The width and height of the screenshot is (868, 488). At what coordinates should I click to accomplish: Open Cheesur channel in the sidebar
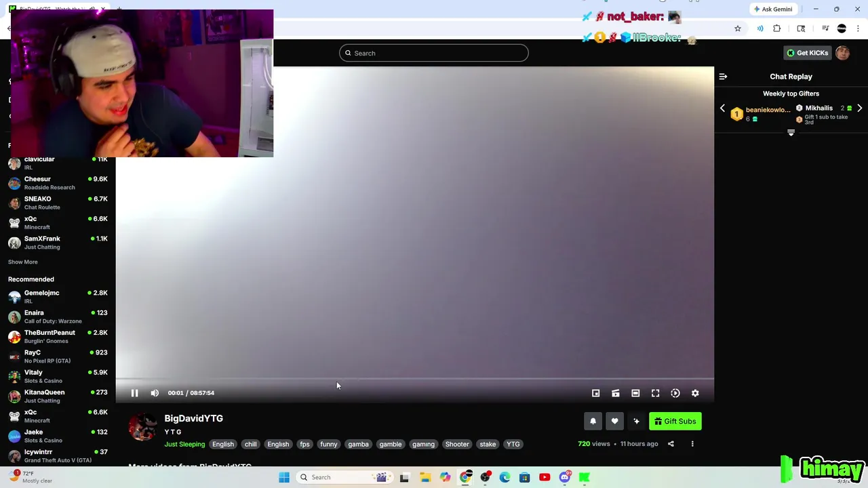[x=58, y=183]
